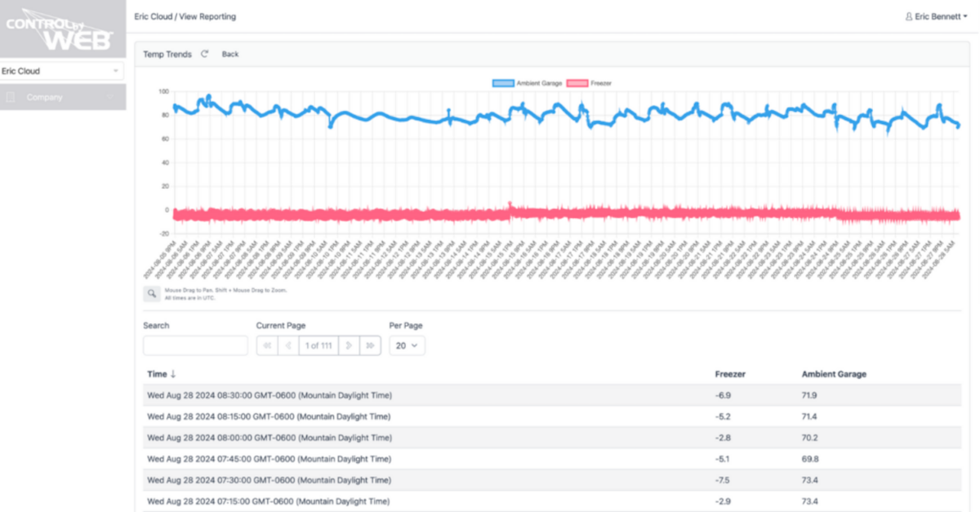Click the user profile icon near Eric Bennett

click(909, 16)
